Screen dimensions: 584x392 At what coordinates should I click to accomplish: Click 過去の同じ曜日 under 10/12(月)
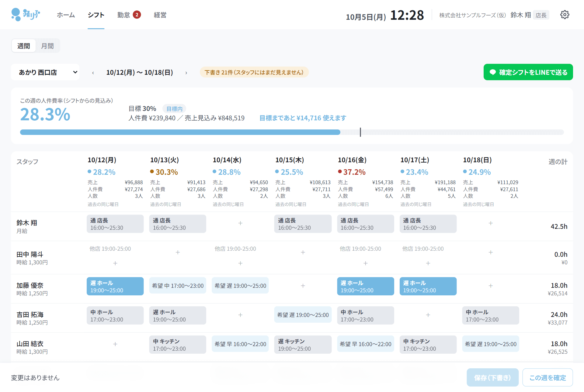click(x=103, y=205)
